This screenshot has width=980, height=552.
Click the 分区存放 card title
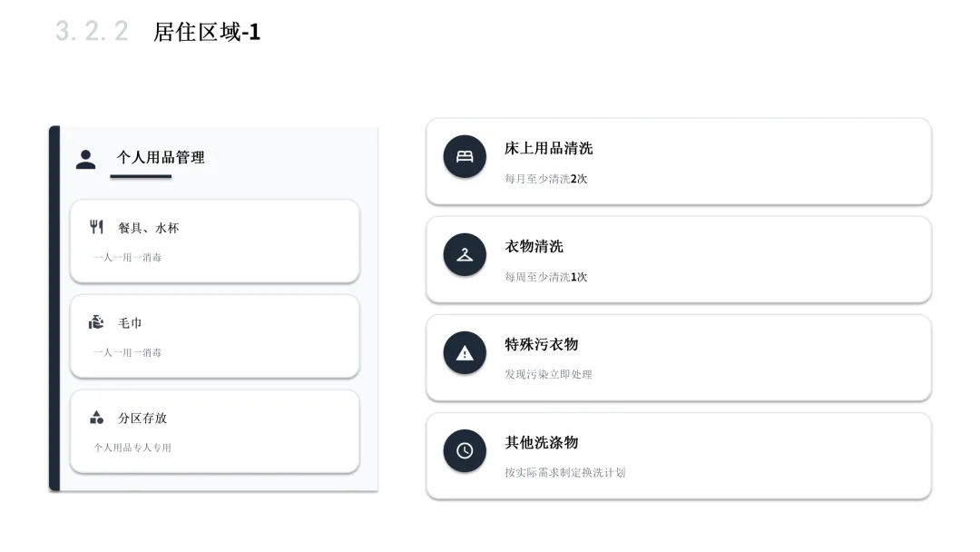coord(142,419)
